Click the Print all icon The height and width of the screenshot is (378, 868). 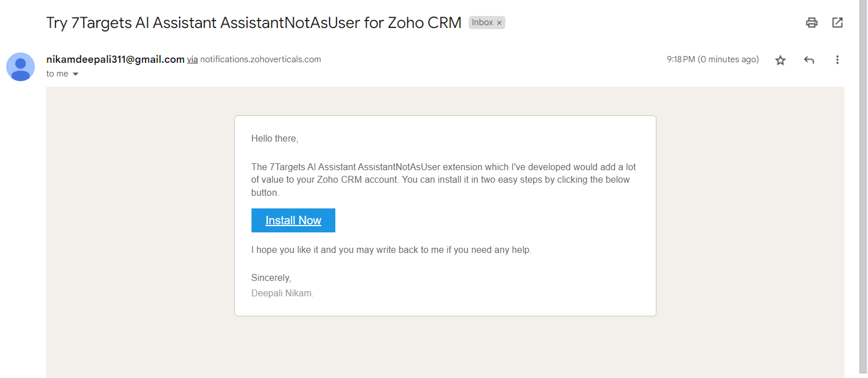click(x=812, y=23)
